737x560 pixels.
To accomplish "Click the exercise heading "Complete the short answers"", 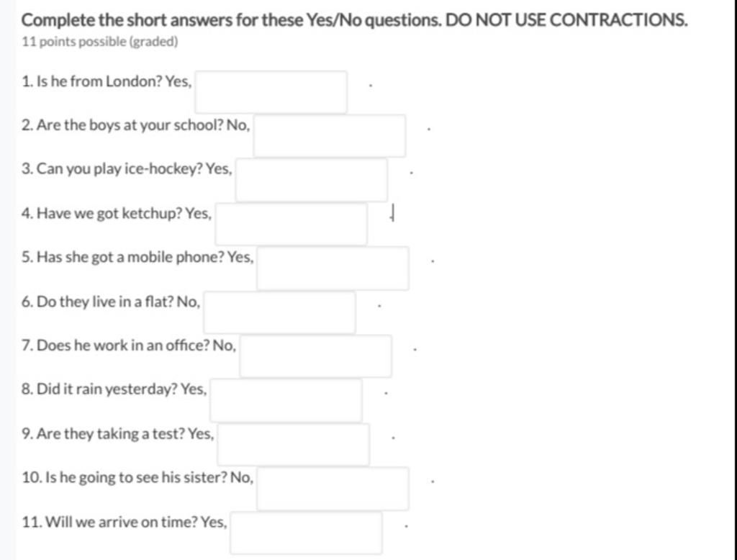I will [x=355, y=20].
